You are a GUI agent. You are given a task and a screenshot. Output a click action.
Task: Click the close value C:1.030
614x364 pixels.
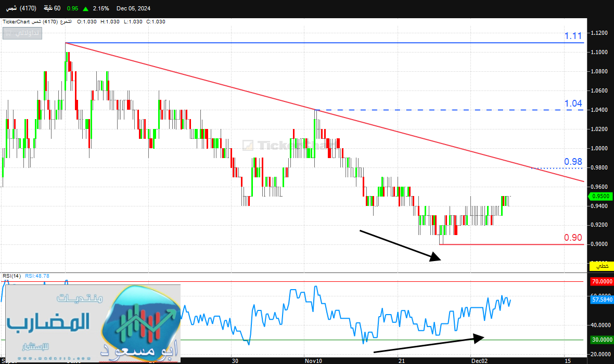[x=156, y=21]
